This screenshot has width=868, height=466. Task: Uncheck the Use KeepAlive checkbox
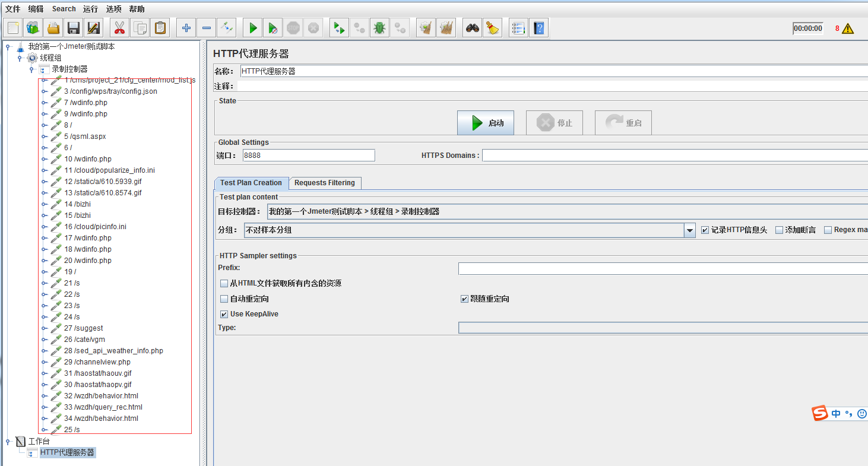[224, 315]
